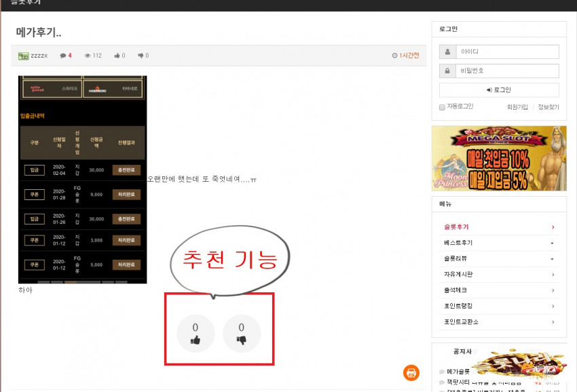Screen dimensions: 577x392
Task: Select the 자유게시판 menu item
Action: (x=499, y=274)
